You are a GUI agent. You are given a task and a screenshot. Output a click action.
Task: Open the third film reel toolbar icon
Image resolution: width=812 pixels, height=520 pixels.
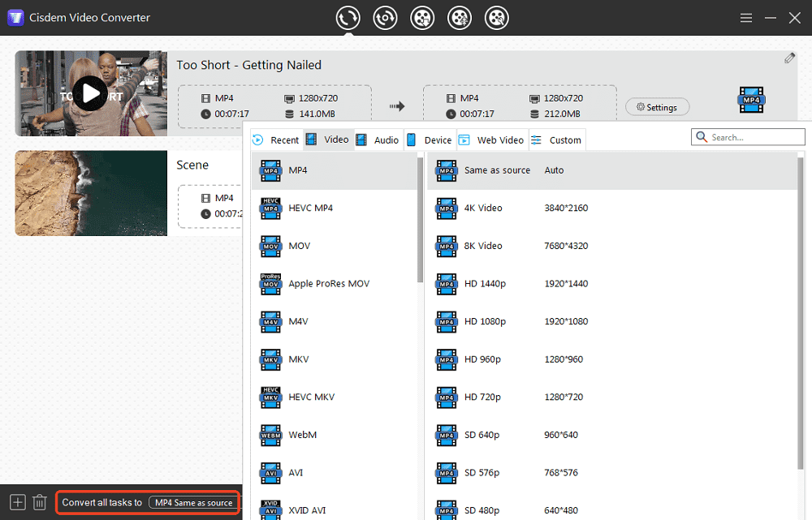click(422, 18)
